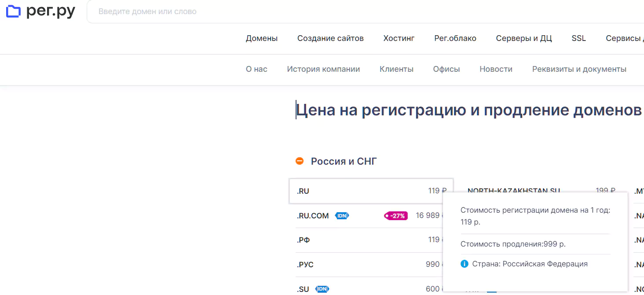The image size is (644, 295).
Task: Open the SSL menu item
Action: click(578, 38)
